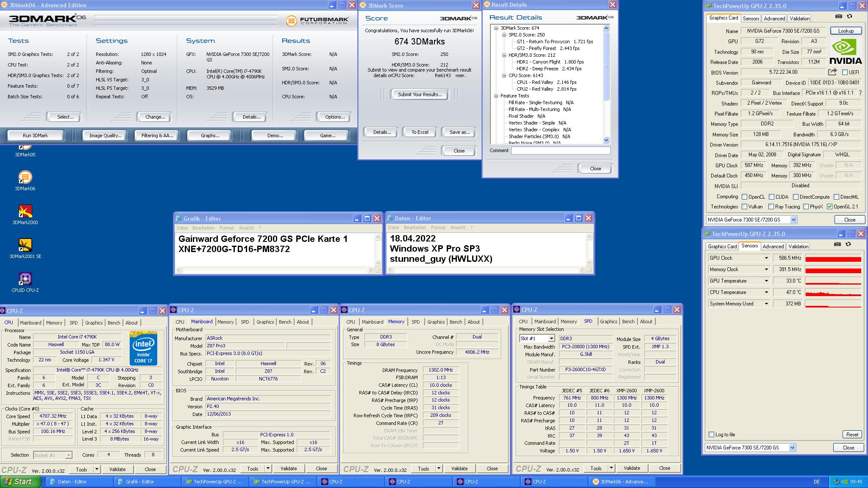
Task: Click the Comment input field in Result Details
Action: [560, 150]
